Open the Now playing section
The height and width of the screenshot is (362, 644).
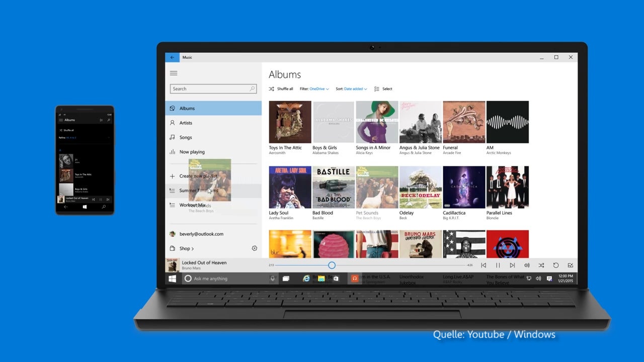(192, 152)
